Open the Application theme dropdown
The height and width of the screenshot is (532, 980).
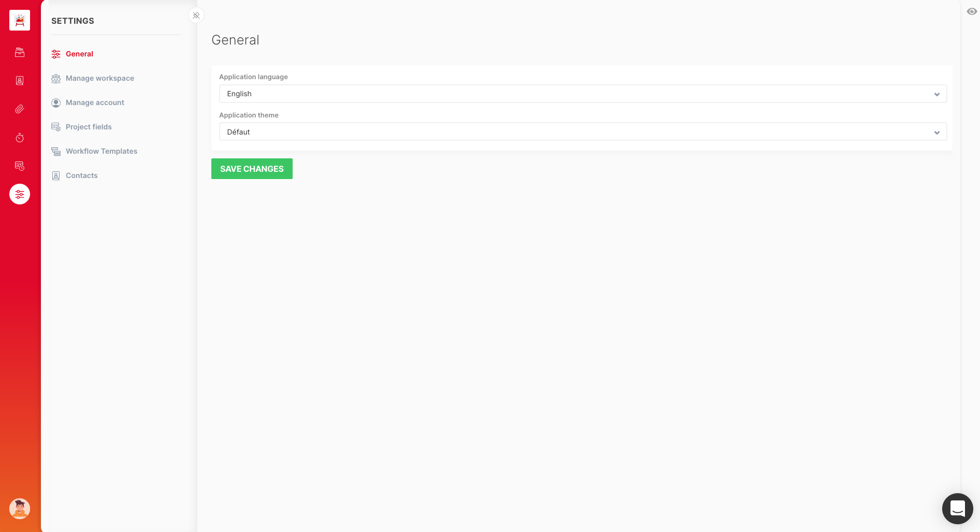pyautogui.click(x=582, y=132)
